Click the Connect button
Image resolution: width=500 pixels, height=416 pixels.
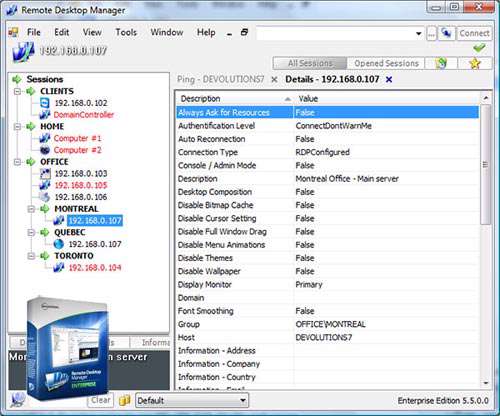point(474,33)
